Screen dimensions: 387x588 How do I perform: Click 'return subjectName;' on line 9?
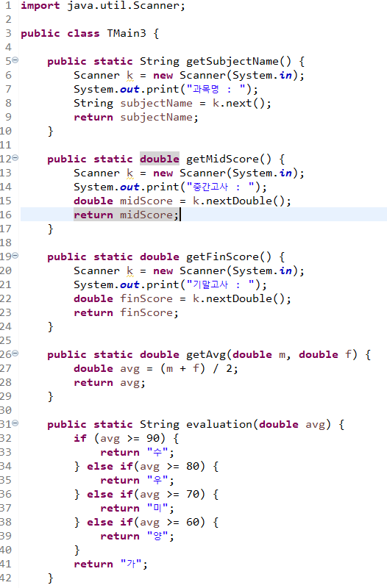(x=136, y=118)
